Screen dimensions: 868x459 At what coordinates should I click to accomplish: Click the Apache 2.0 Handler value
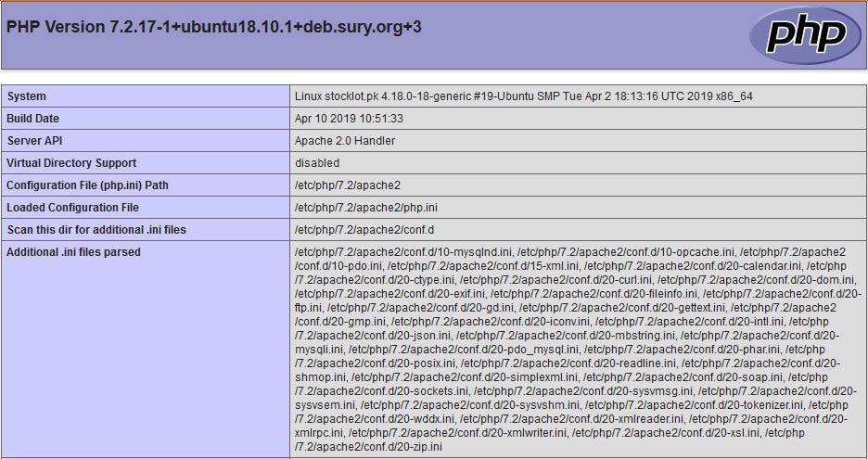pos(345,141)
